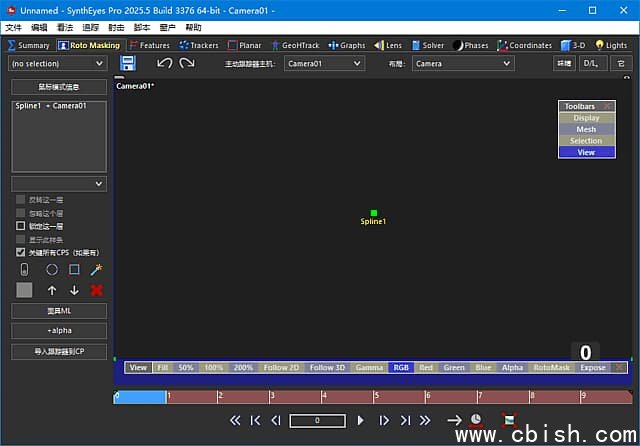Click the Save floppy disk icon
640x446 pixels.
pyautogui.click(x=128, y=63)
